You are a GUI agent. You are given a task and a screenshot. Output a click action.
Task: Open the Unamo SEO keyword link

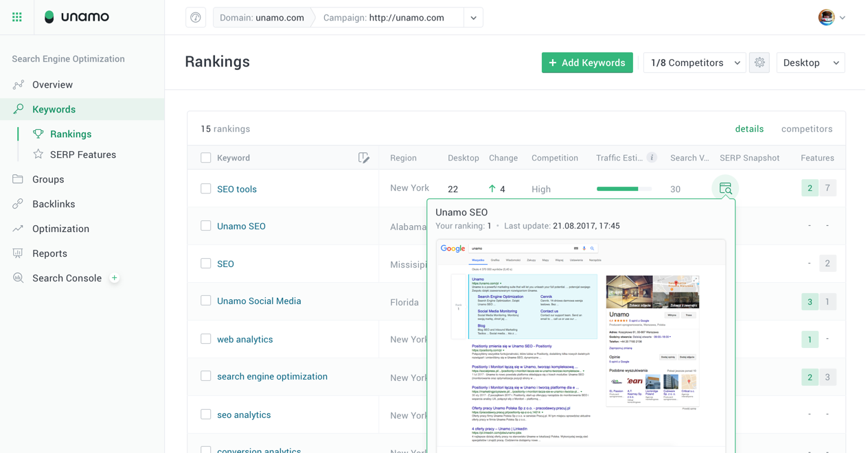[x=241, y=226]
